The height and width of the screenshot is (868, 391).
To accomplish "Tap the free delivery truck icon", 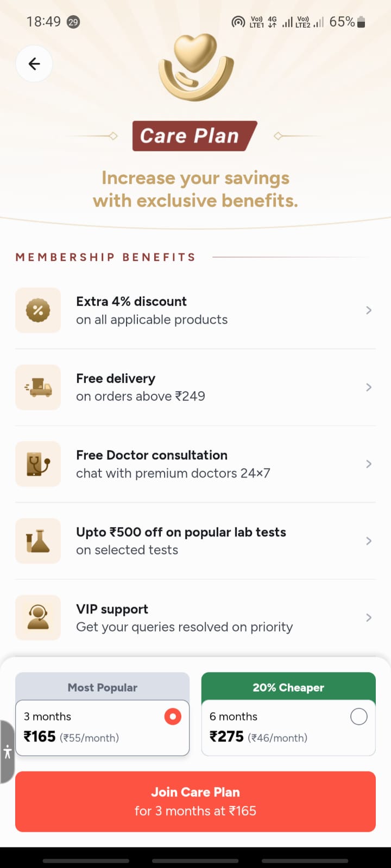I will [x=38, y=387].
